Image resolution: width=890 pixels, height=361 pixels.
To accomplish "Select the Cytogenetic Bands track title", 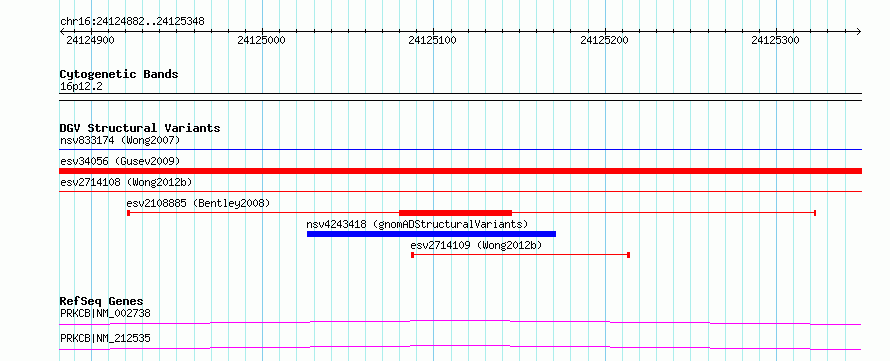I will (x=119, y=74).
